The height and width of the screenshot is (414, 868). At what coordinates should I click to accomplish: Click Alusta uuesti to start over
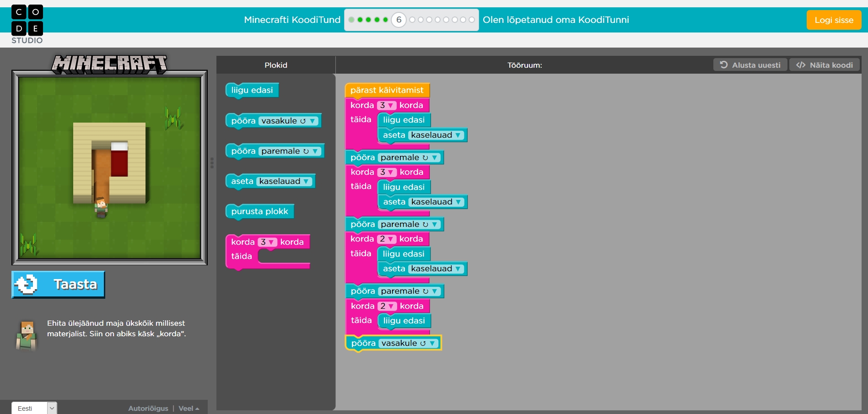[750, 65]
